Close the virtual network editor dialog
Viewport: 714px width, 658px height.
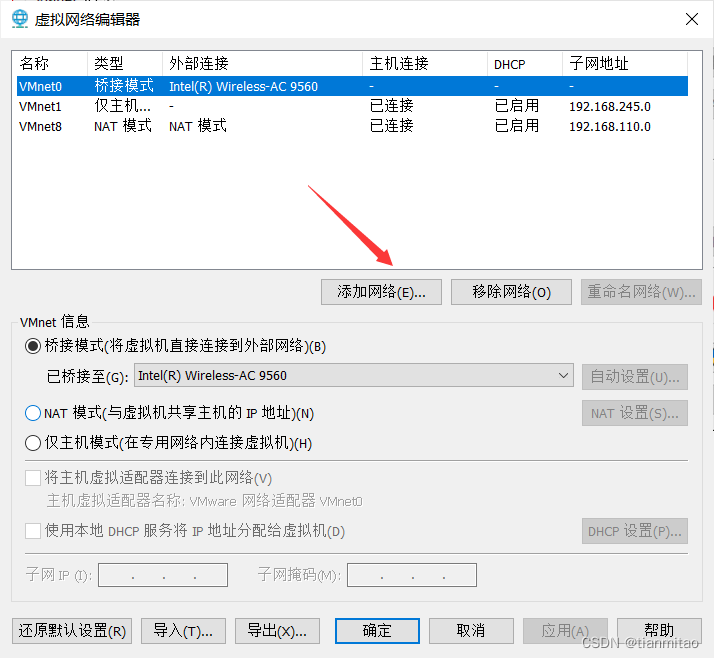691,19
